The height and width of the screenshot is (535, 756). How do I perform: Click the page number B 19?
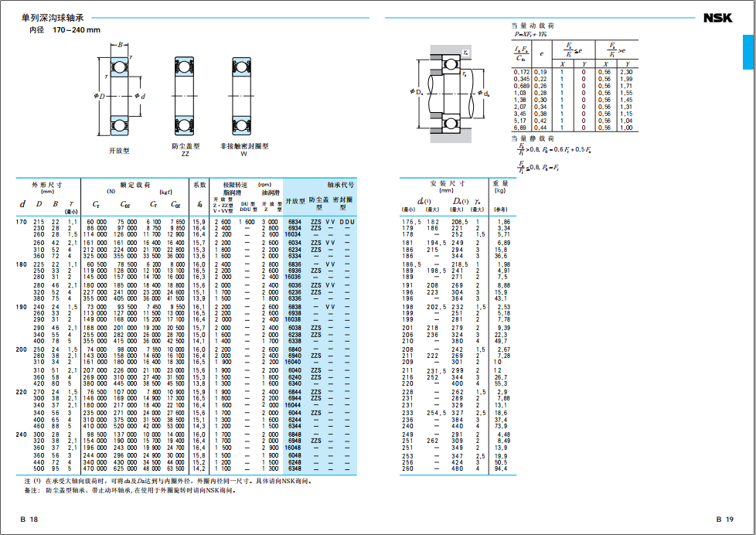coord(725,520)
